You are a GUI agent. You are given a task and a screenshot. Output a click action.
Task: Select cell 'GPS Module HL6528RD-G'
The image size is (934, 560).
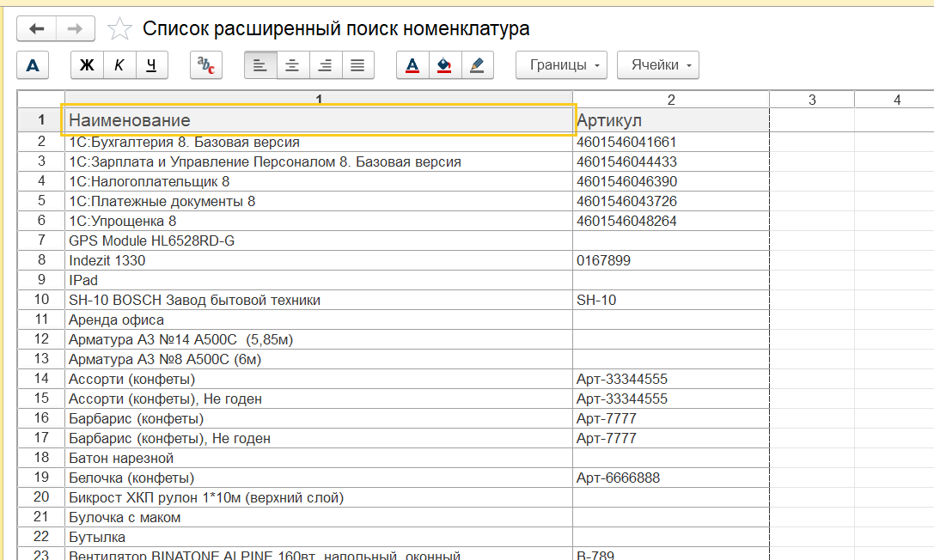pos(319,240)
